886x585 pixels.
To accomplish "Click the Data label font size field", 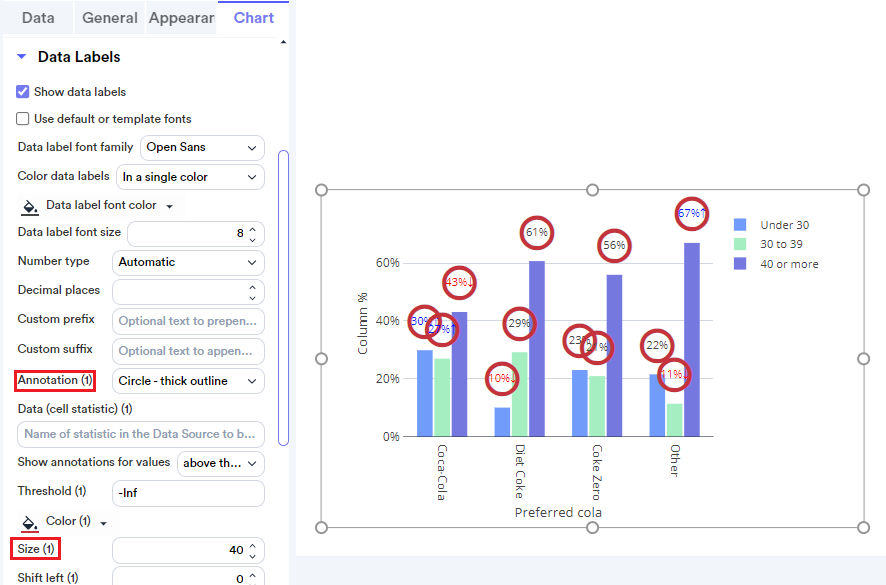I will point(196,233).
